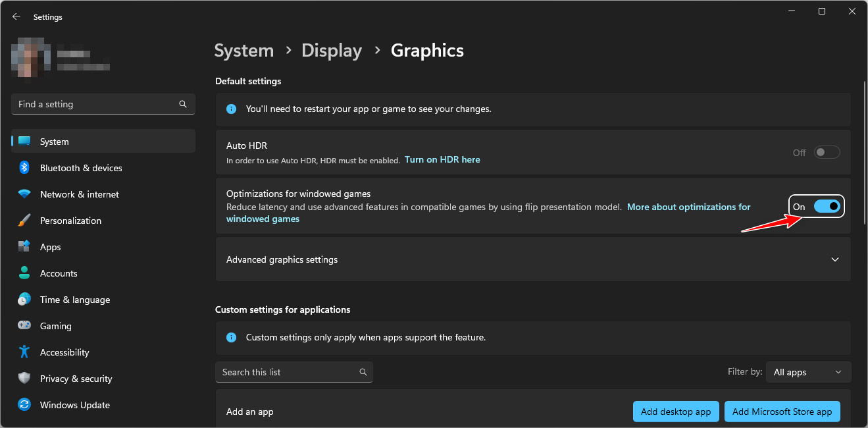Open the Apps settings icon
868x428 pixels.
(x=24, y=247)
